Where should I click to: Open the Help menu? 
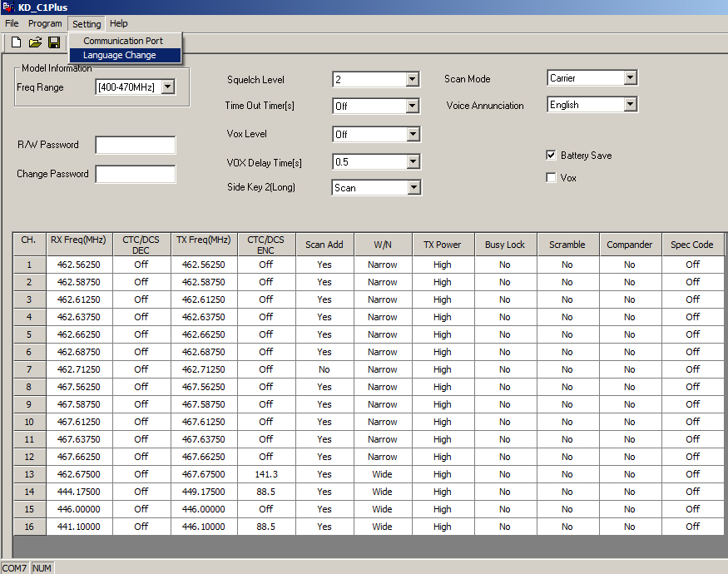point(119,23)
